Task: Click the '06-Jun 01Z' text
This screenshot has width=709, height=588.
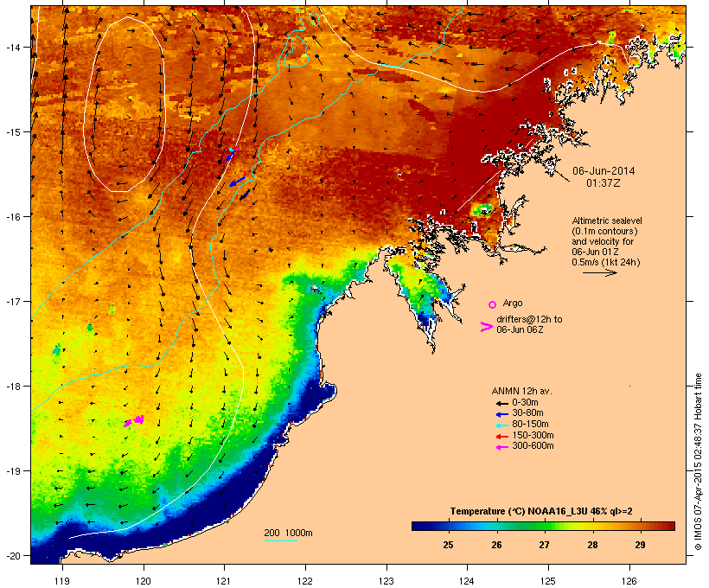Action: point(595,252)
